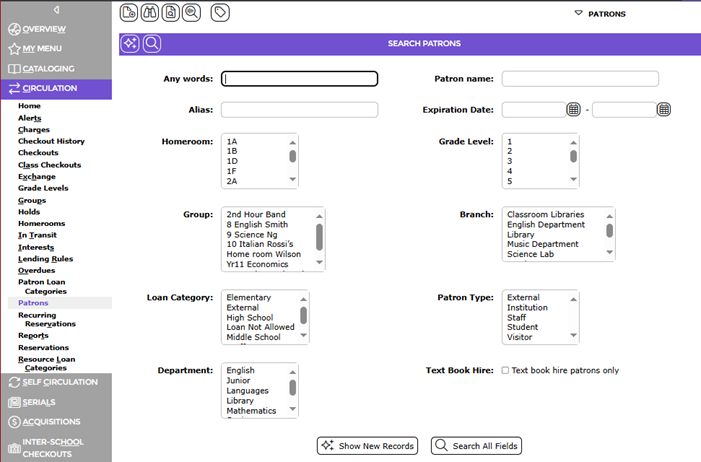Open Patron Loan Categories link
Image resolution: width=701 pixels, height=462 pixels.
pyautogui.click(x=42, y=287)
